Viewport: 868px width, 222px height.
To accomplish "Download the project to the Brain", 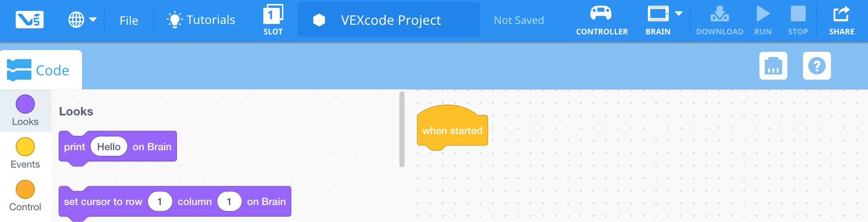I will (x=719, y=20).
